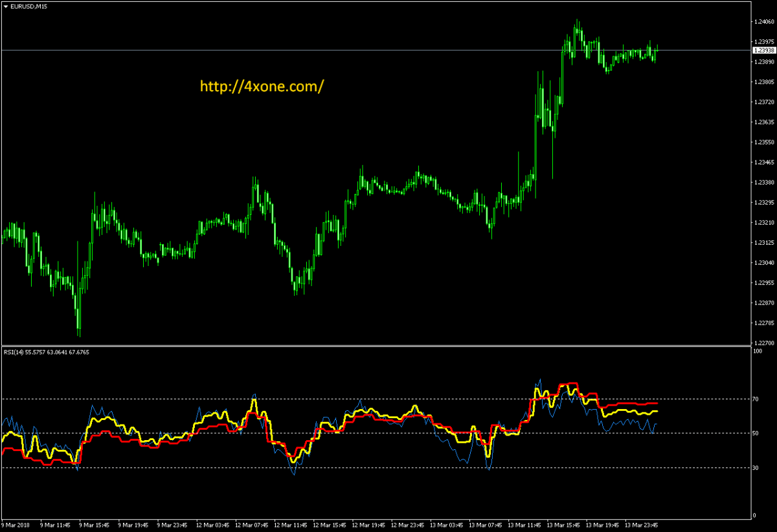Click the RSI scale value 0
The width and height of the screenshot is (777, 532).
(755, 516)
